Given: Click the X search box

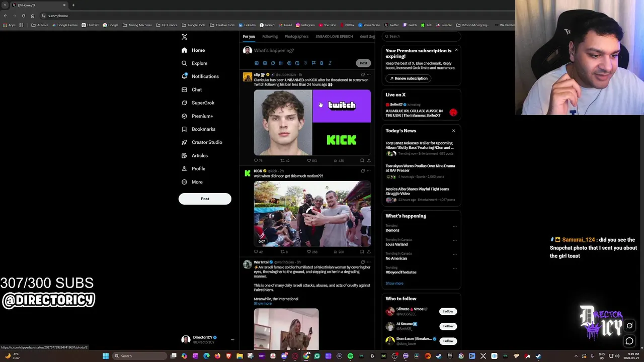Looking at the screenshot, I should (421, 36).
